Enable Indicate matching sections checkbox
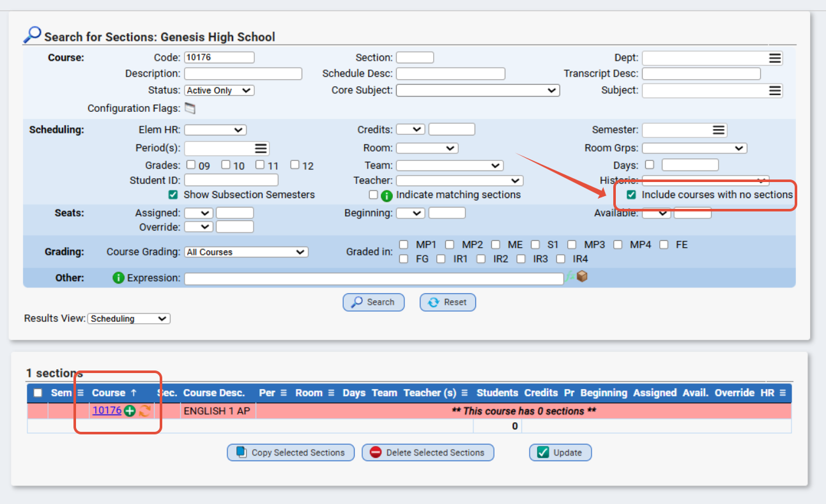The image size is (826, 504). point(374,195)
